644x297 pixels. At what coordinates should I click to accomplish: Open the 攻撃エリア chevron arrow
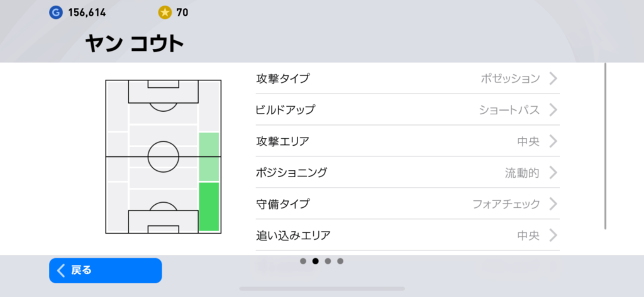click(553, 141)
